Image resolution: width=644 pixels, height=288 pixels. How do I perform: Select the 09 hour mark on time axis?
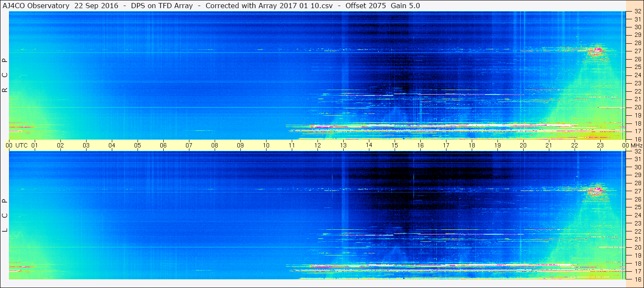[240, 145]
